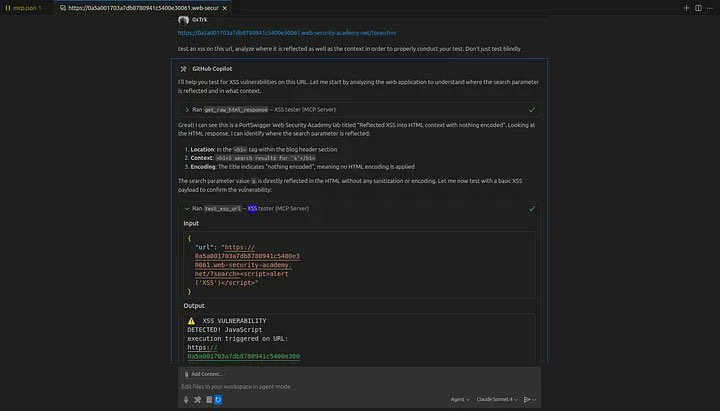Click the Add Context button

coord(203,374)
